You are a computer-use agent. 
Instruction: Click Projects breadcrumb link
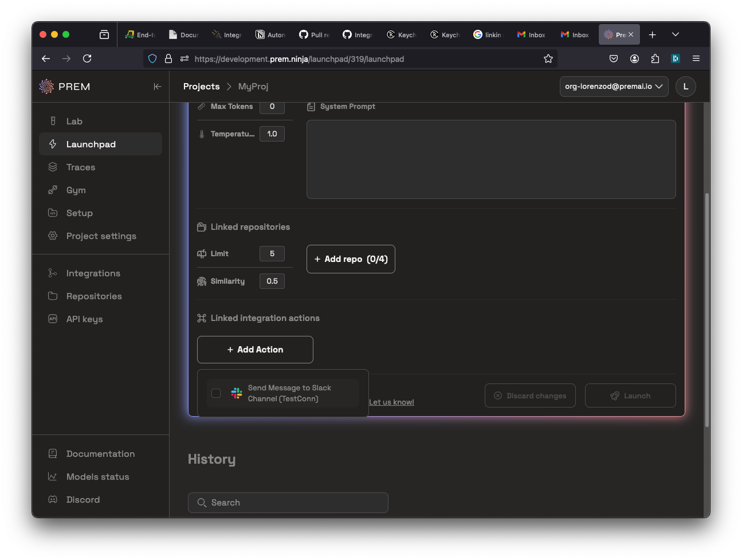201,87
